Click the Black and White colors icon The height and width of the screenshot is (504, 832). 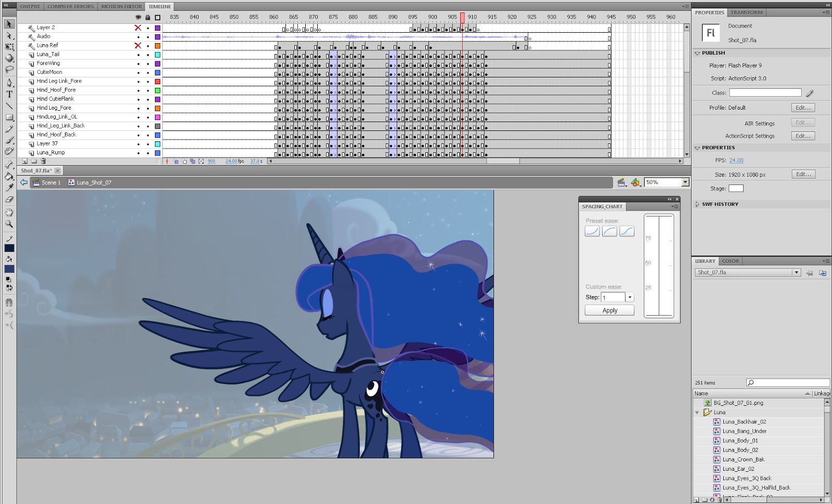click(x=8, y=280)
